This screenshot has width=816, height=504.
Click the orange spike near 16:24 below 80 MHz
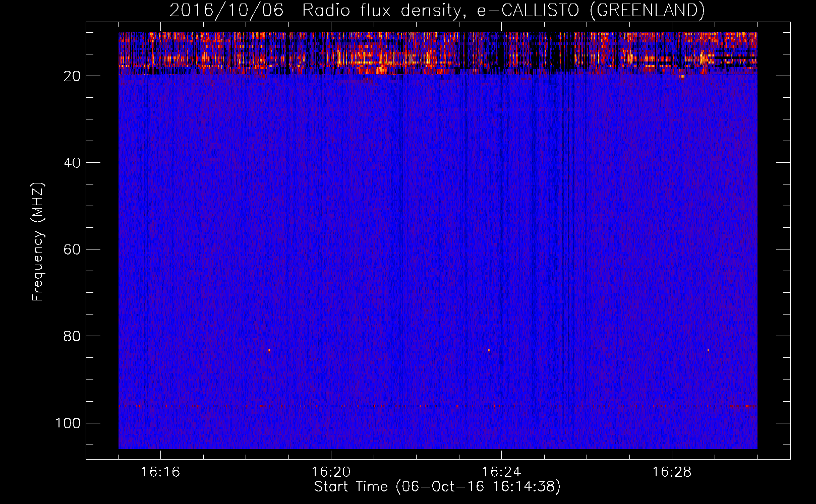[x=489, y=350]
